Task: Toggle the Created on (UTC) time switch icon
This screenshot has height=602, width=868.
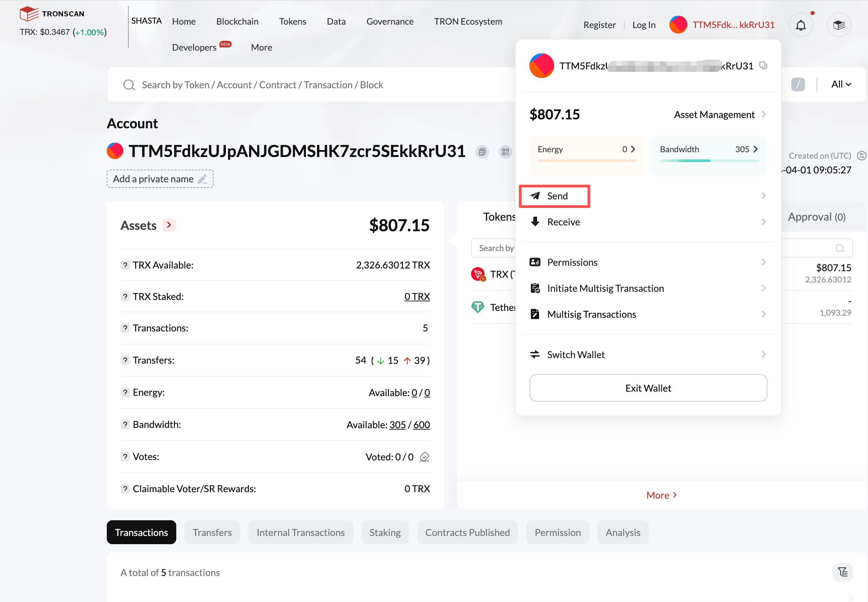Action: pyautogui.click(x=861, y=155)
